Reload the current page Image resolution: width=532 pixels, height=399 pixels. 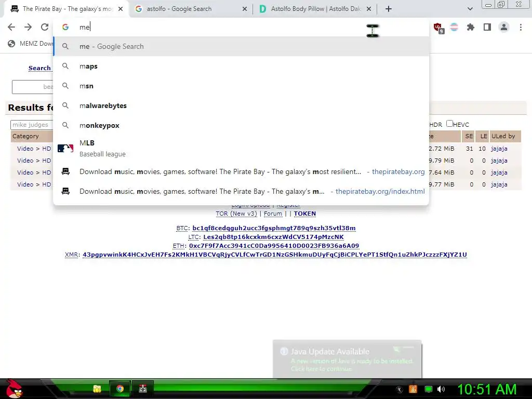[x=45, y=27]
